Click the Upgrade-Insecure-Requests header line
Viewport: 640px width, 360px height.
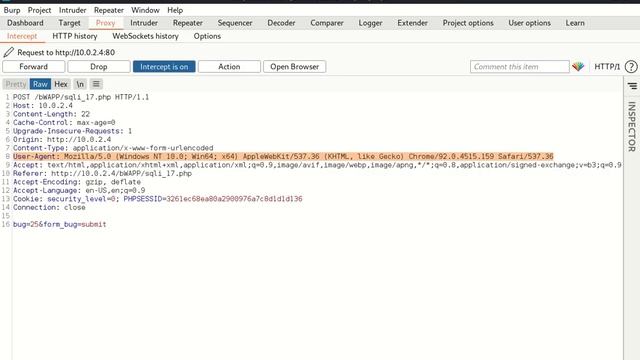[x=72, y=131]
